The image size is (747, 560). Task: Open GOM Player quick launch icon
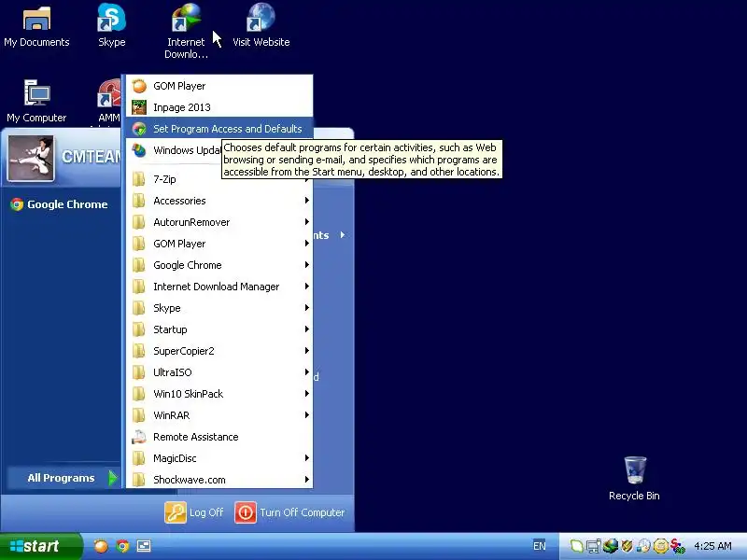coord(101,546)
